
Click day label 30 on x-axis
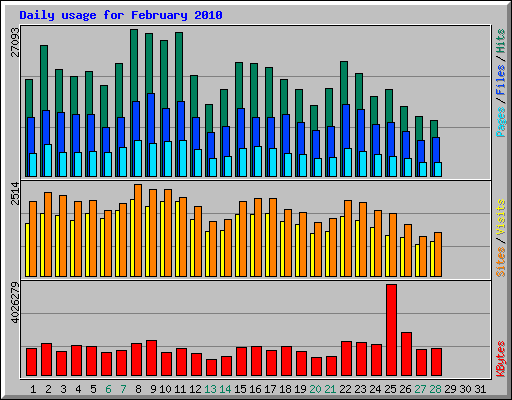point(465,389)
